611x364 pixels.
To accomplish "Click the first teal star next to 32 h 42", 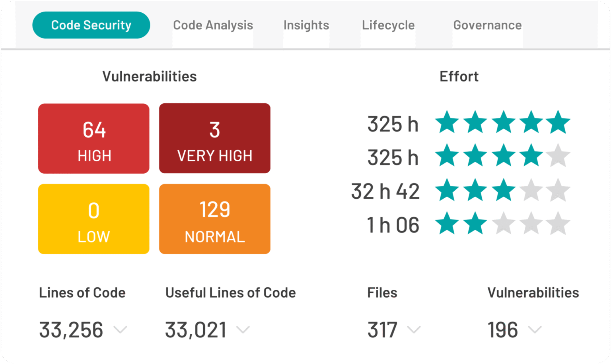I will pyautogui.click(x=447, y=190).
